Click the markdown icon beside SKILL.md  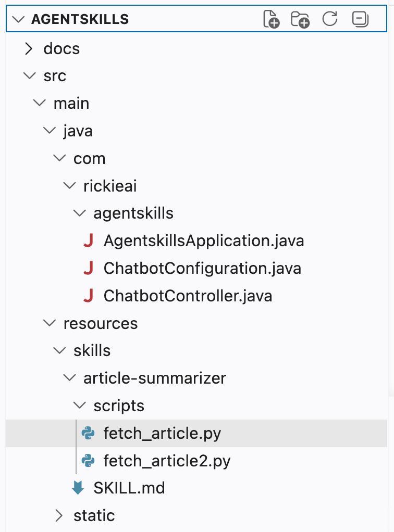pos(78,488)
